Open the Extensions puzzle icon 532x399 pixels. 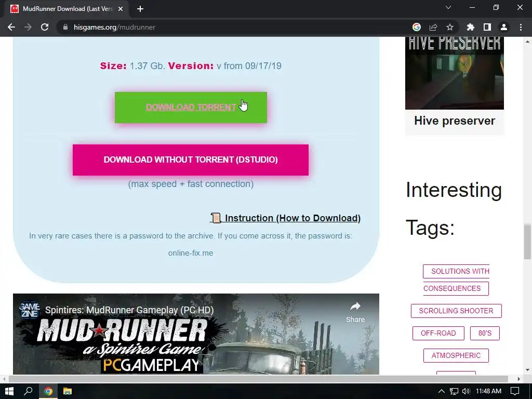tap(470, 27)
